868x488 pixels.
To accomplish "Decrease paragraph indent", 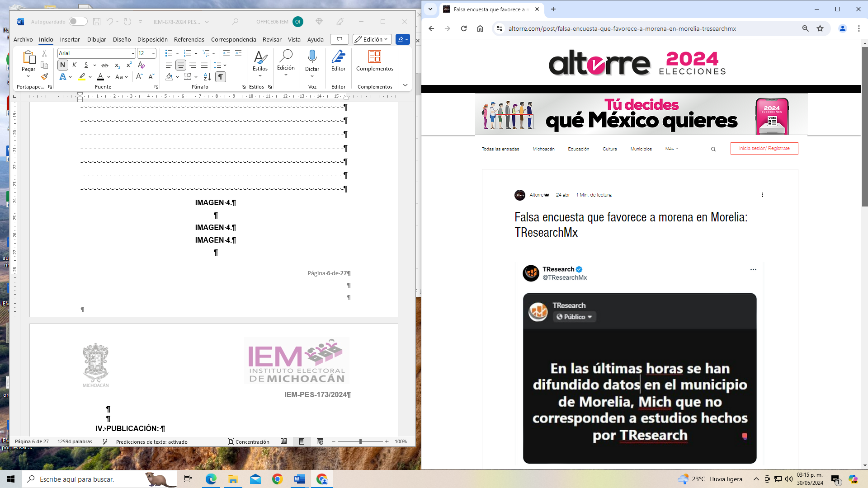I will 226,53.
